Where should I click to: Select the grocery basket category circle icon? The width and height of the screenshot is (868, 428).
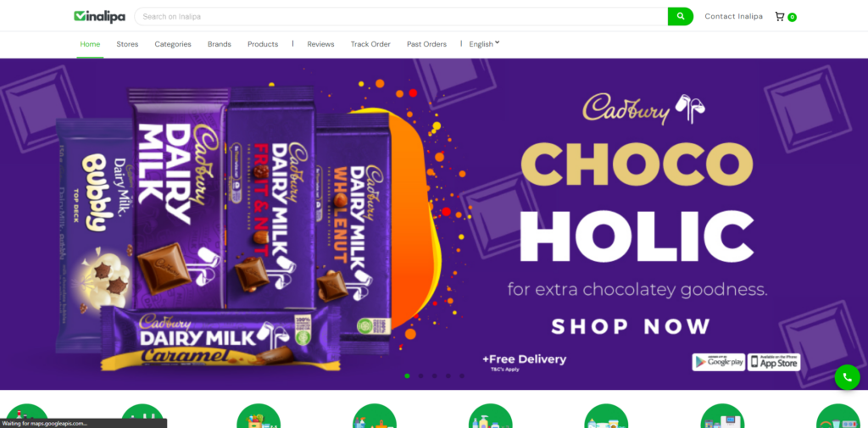[x=259, y=416]
